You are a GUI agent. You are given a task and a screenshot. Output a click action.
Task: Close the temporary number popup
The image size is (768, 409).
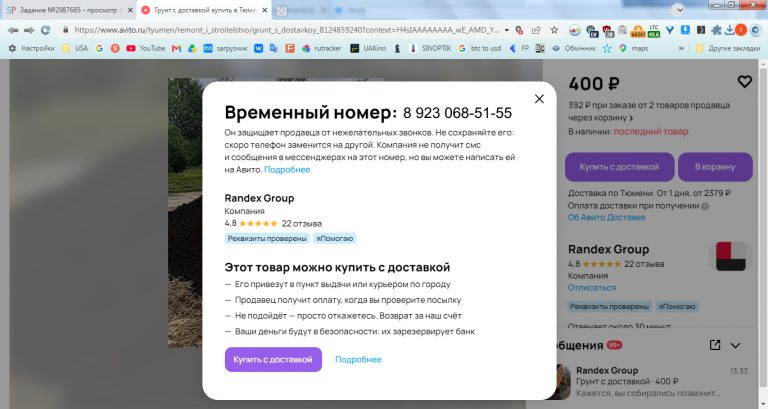click(x=539, y=99)
